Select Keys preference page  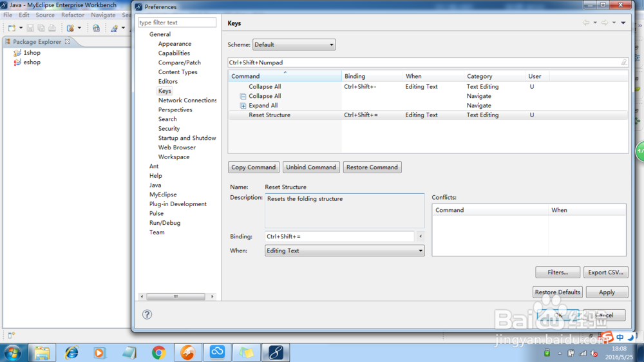tap(164, 91)
